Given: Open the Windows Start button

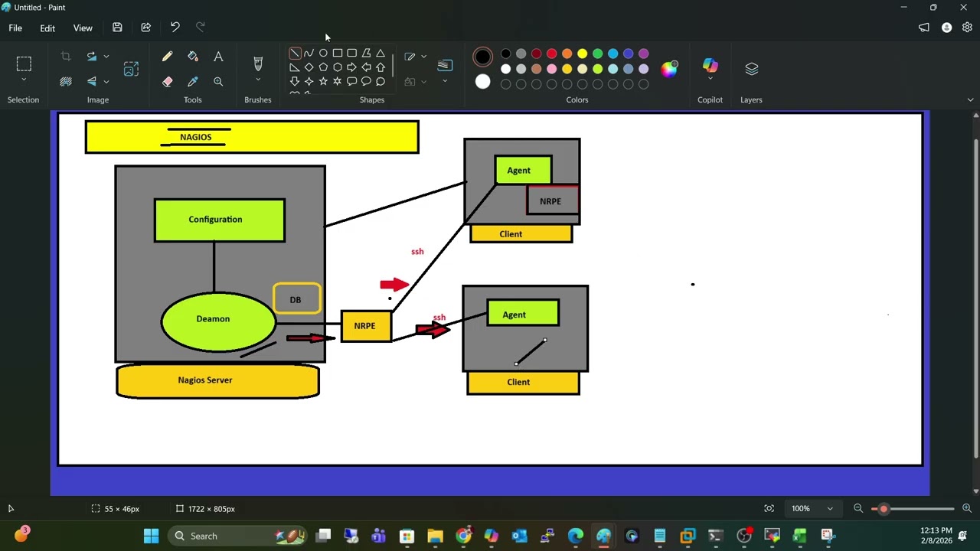Looking at the screenshot, I should pos(151,536).
